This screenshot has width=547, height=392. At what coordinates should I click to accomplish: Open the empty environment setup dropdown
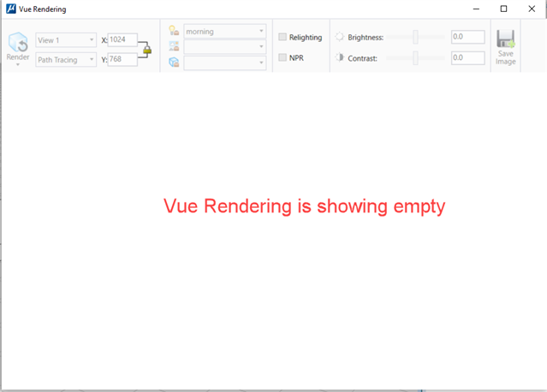point(225,47)
